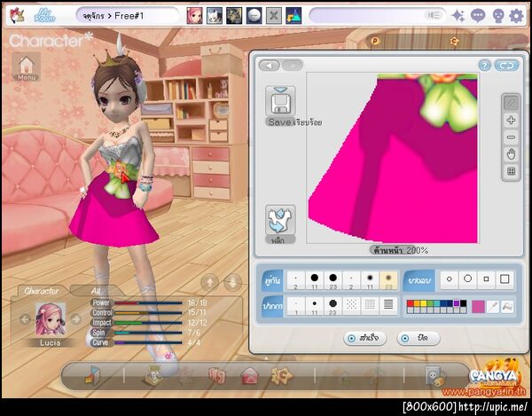The width and height of the screenshot is (532, 416).
Task: Select the pencil draw tool
Action: 511,103
